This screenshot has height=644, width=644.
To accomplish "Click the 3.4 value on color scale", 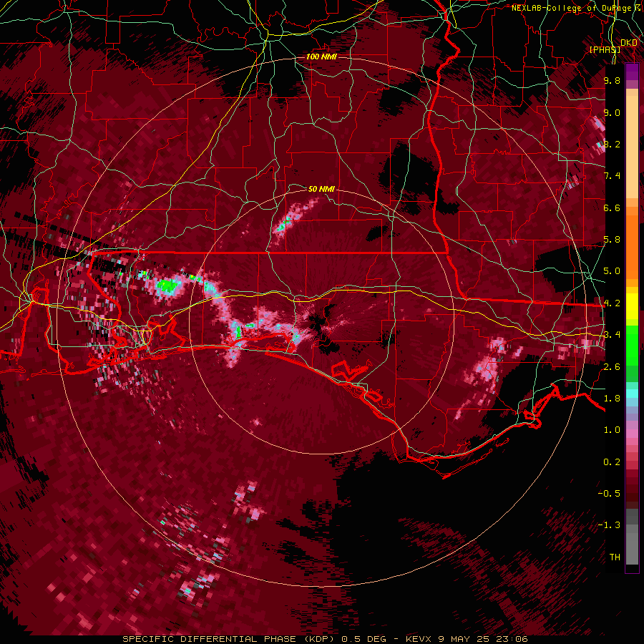I will [x=612, y=335].
